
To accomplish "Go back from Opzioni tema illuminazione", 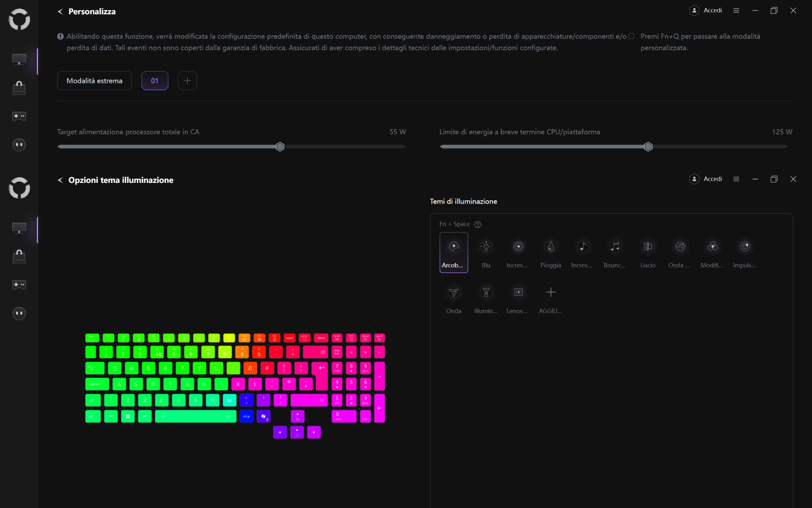I will [60, 180].
